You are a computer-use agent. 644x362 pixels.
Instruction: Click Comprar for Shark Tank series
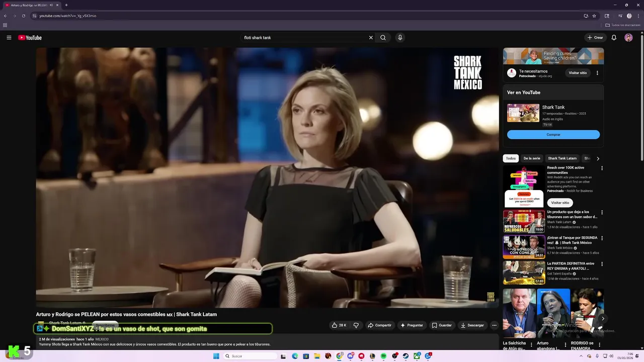[553, 135]
